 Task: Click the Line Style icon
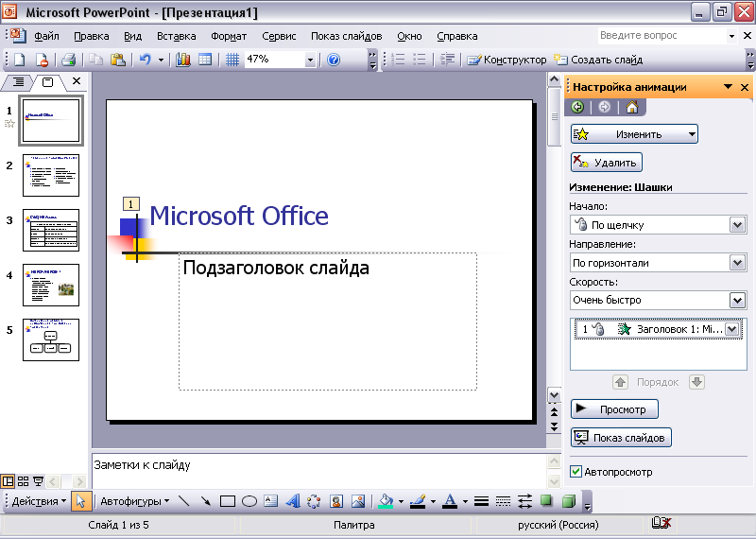[481, 501]
